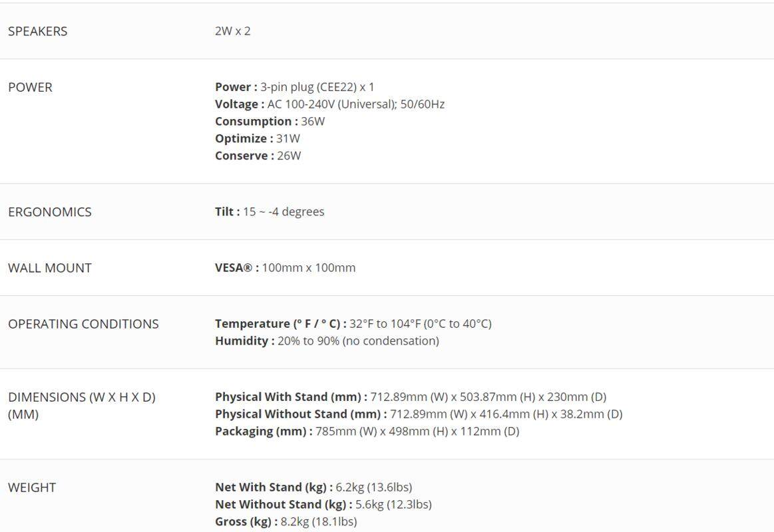The image size is (774, 532).
Task: Click the Voltage AC 100-240V specification
Action: point(329,104)
